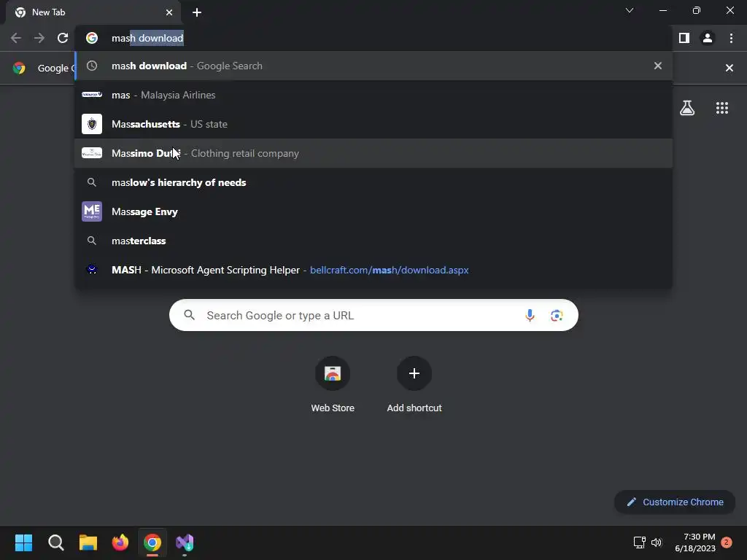This screenshot has width=747, height=560.
Task: Open File Explorer from taskbar
Action: point(88,542)
